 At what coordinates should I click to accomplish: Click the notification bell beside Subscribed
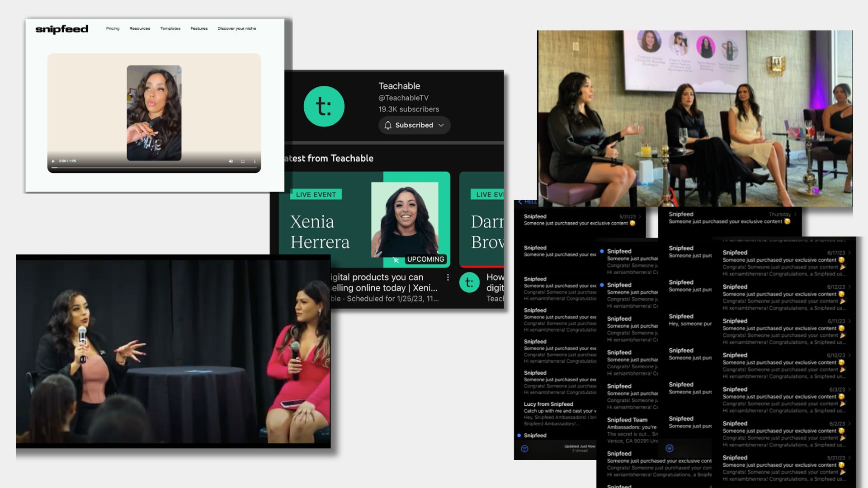point(388,125)
